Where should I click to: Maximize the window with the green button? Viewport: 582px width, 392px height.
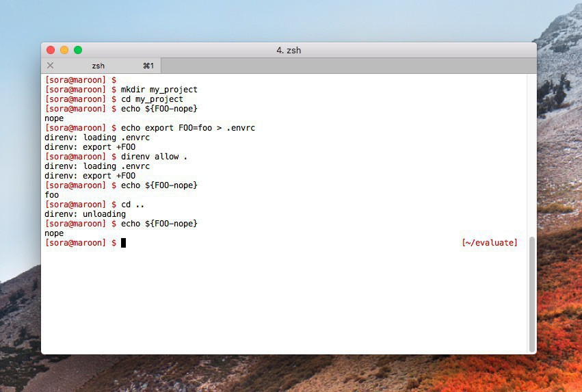(x=78, y=50)
